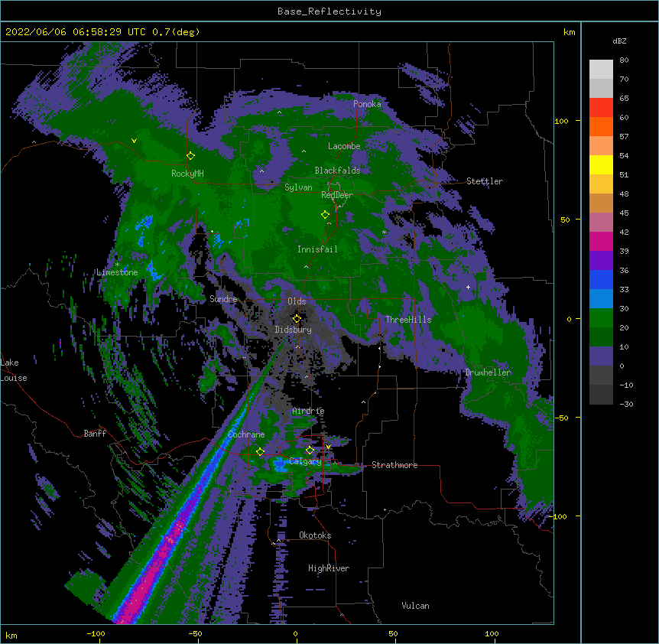
Task: Select the slate purple 10–0 dBZ legend swatch
Action: point(601,356)
